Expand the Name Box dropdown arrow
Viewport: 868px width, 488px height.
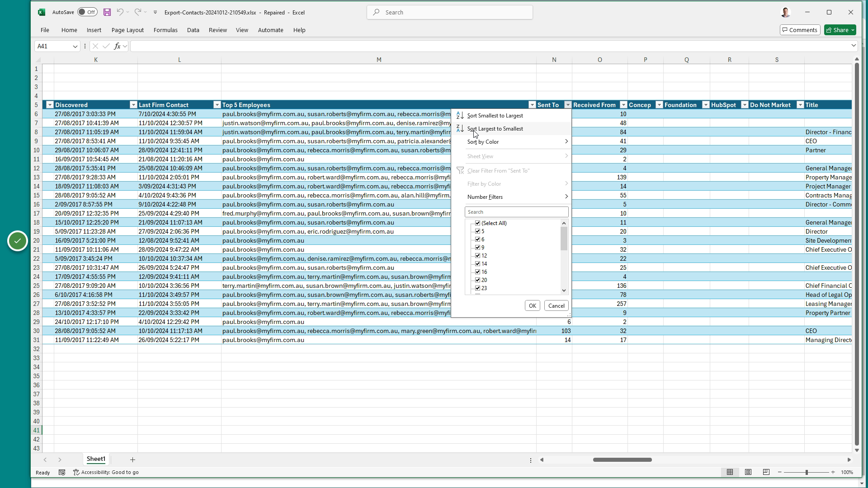75,46
